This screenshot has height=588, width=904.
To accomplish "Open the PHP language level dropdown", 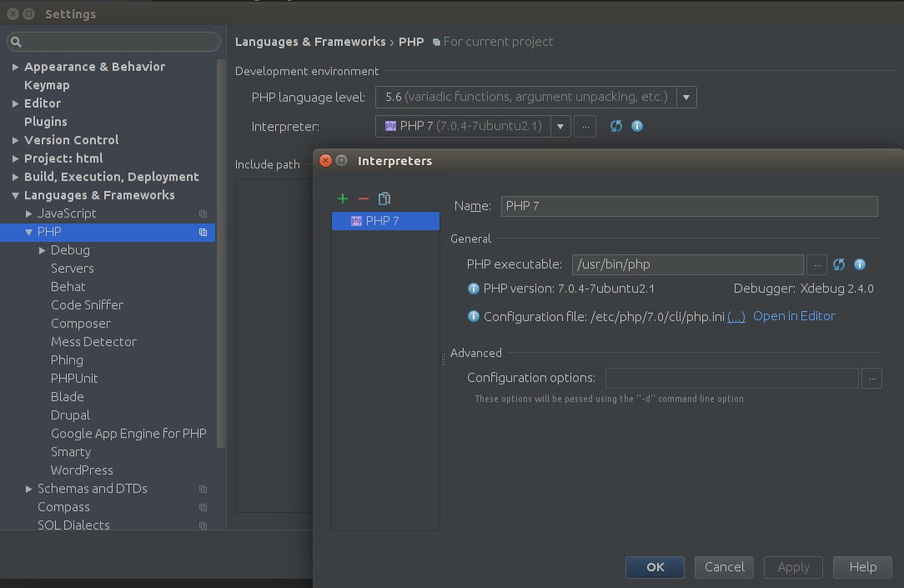I will point(686,97).
